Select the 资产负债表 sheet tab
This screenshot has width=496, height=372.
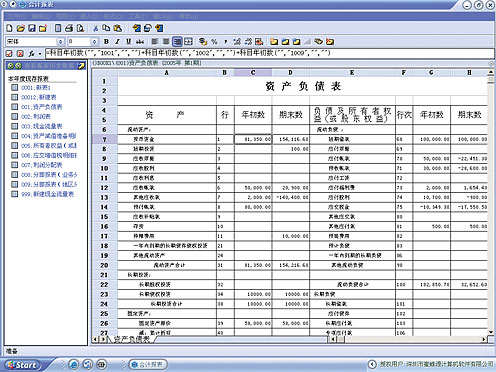tap(131, 339)
